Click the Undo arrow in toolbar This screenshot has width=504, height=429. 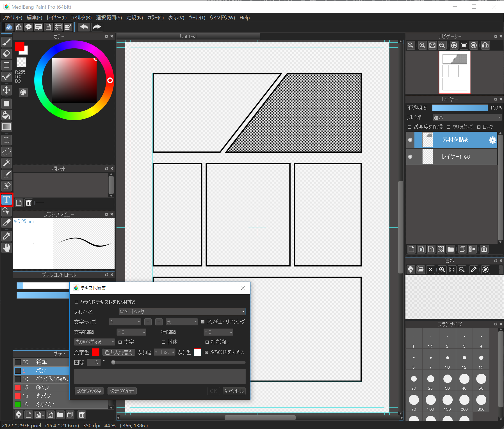tap(84, 27)
